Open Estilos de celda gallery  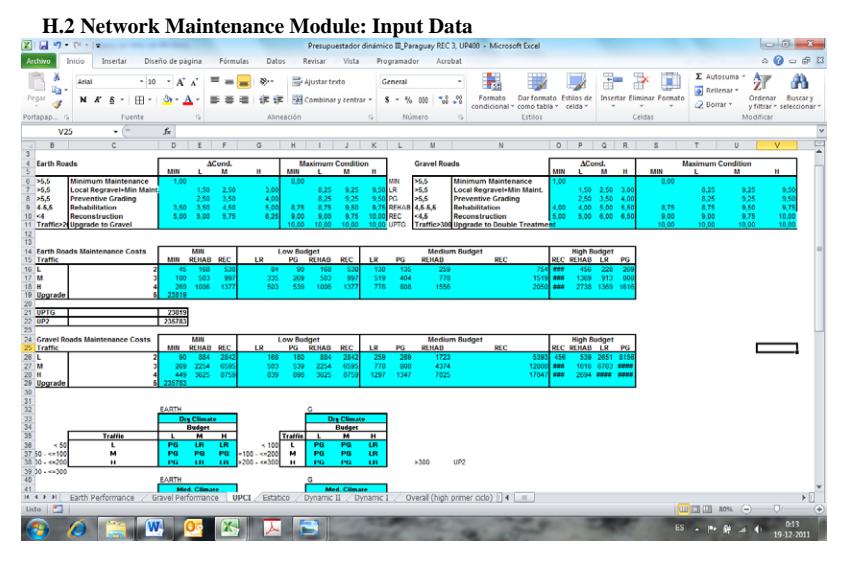point(576,91)
